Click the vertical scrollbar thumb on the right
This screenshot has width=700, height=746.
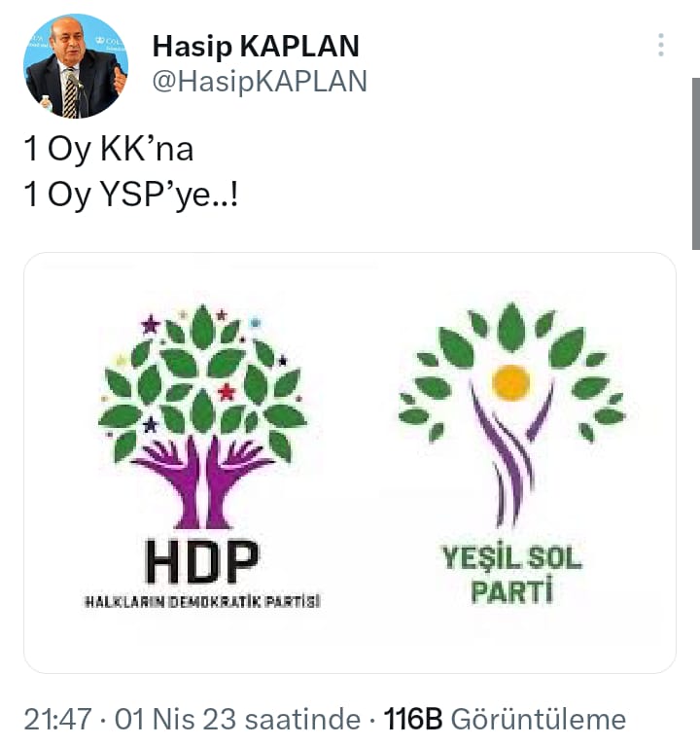pyautogui.click(x=696, y=163)
